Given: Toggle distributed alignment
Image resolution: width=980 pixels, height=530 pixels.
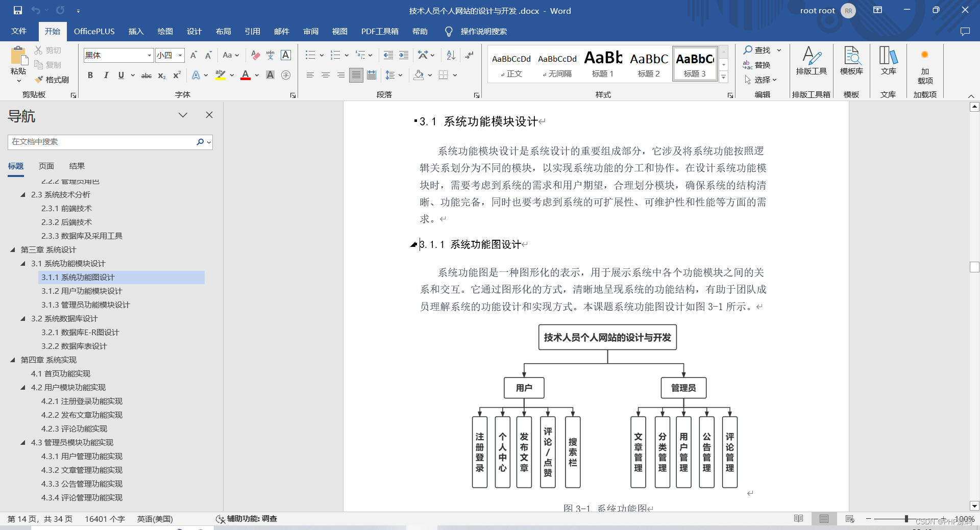Looking at the screenshot, I should (372, 75).
